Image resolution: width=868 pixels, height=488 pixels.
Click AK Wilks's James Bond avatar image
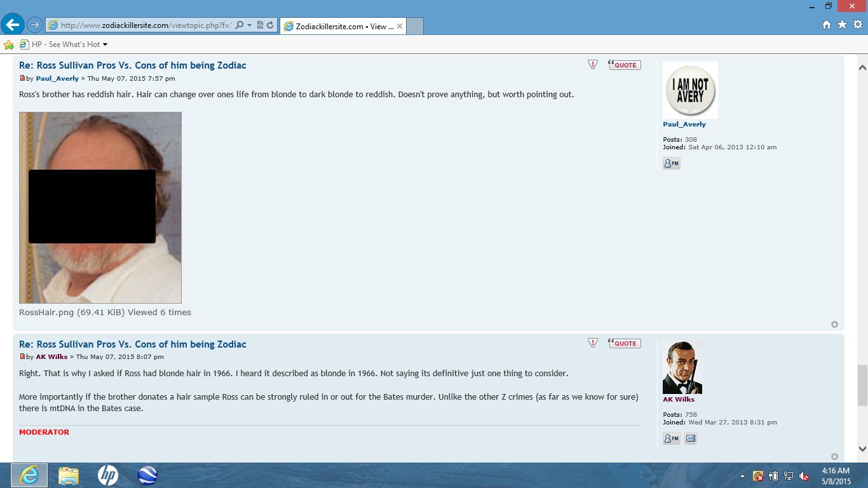[682, 367]
